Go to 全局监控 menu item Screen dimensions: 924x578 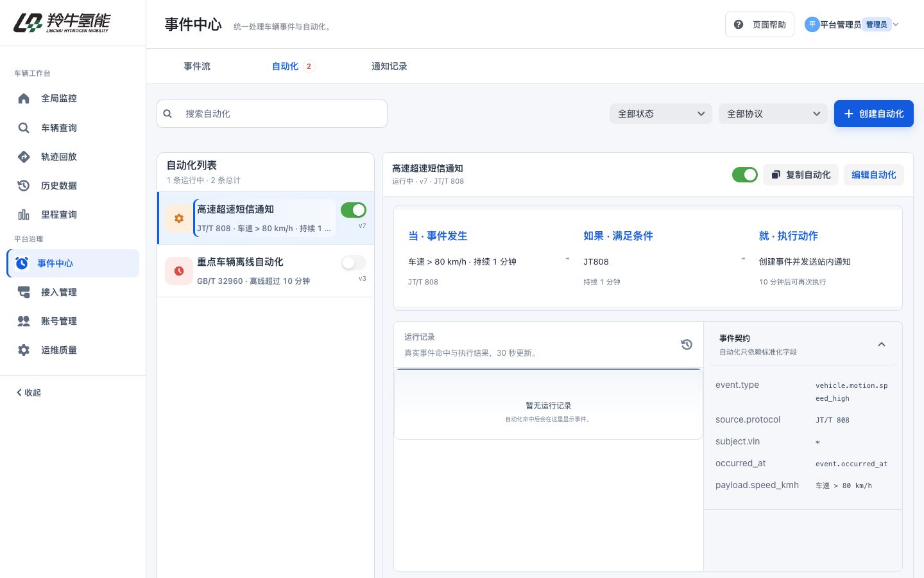(73, 98)
